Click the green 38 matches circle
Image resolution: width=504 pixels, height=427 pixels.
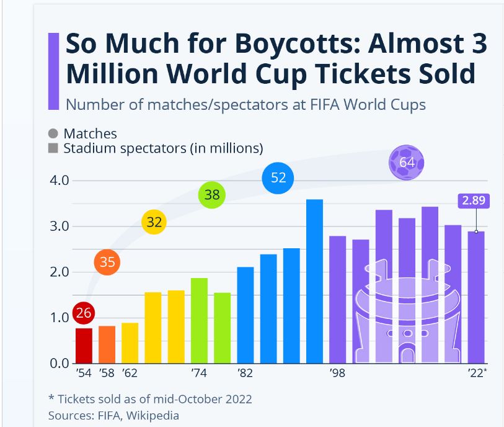point(212,195)
